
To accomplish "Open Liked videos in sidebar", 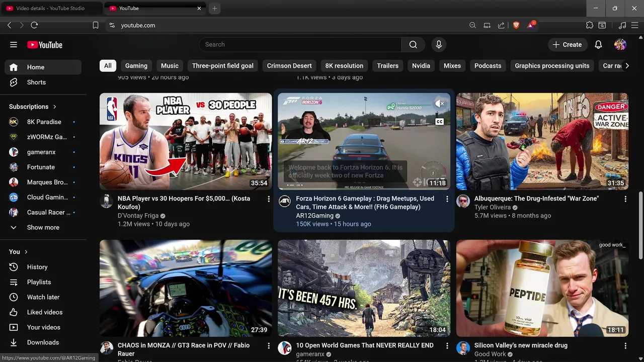I will 43,312.
